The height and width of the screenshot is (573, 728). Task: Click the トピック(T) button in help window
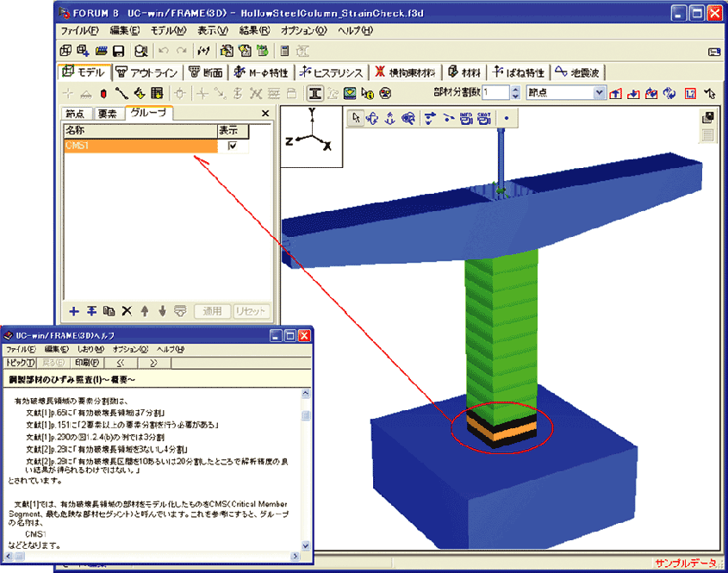pyautogui.click(x=20, y=363)
